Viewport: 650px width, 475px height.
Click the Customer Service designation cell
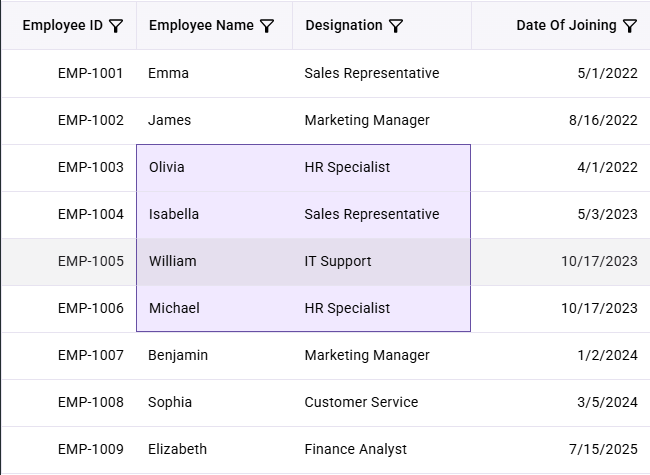[x=381, y=402]
